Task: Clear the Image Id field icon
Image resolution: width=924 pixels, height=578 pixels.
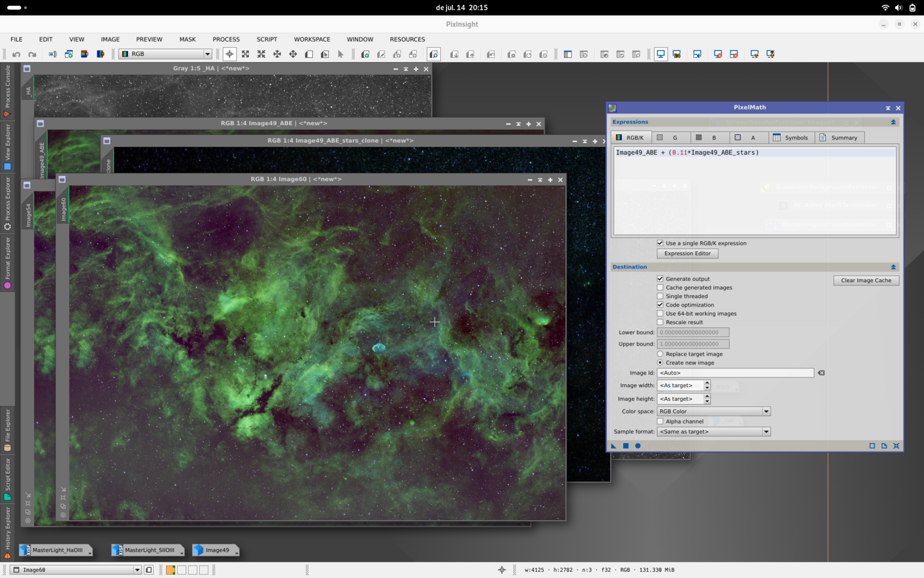Action: click(x=821, y=373)
